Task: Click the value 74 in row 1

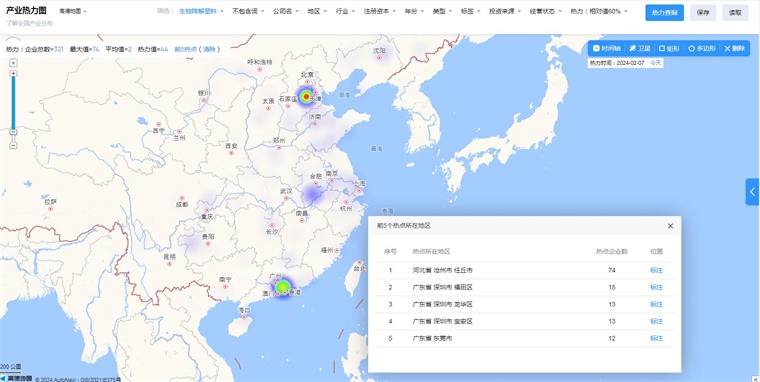Action: 612,270
